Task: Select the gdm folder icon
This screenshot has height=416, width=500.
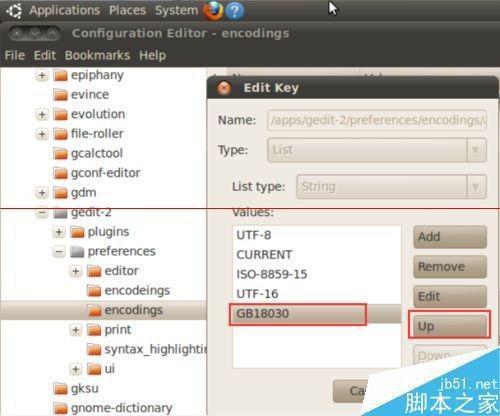Action: tap(60, 193)
